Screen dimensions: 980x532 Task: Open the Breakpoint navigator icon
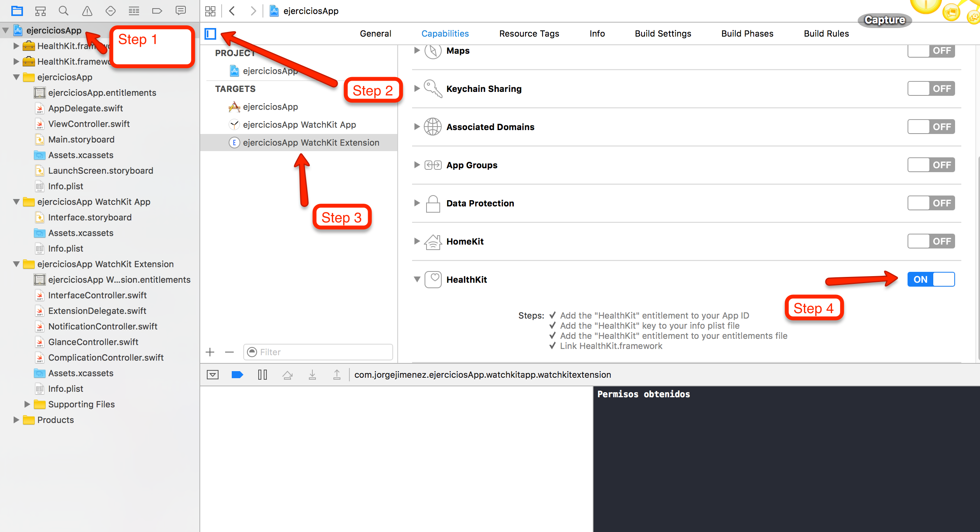click(157, 11)
